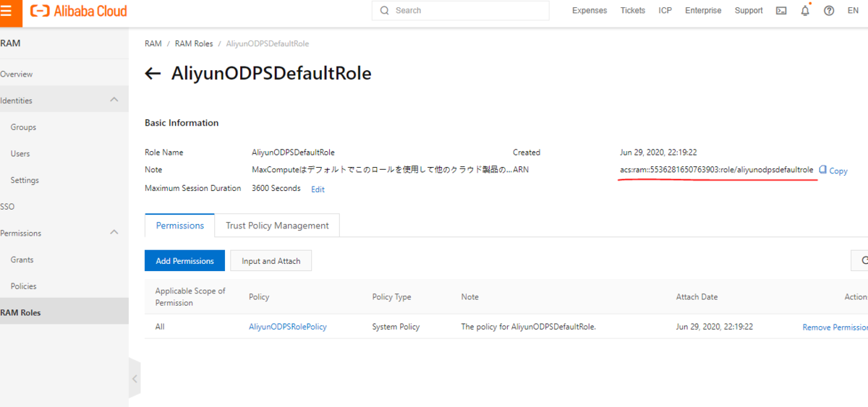The width and height of the screenshot is (868, 407).
Task: Click the Input and Attach button
Action: [x=271, y=260]
